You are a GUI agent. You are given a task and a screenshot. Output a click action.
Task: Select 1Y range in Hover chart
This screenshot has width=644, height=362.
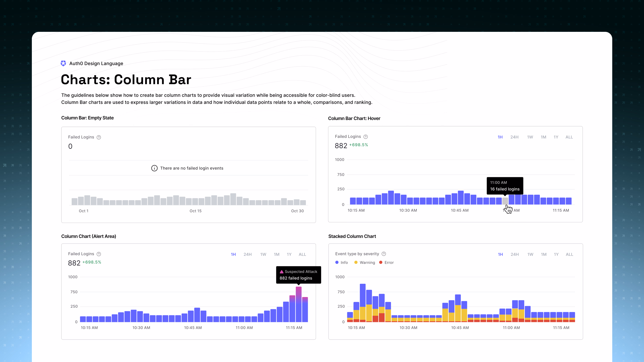[x=556, y=137]
